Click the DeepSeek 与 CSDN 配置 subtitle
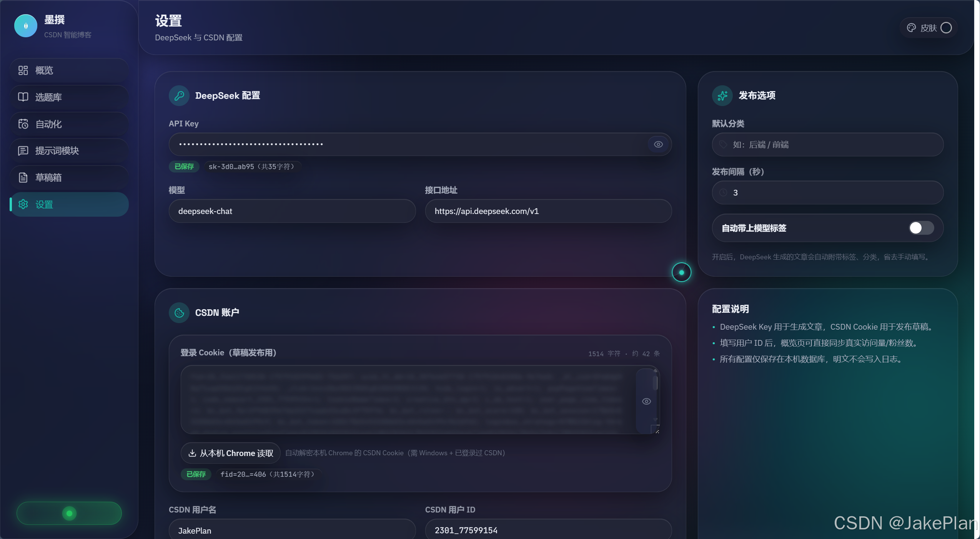The width and height of the screenshot is (980, 539). (199, 38)
